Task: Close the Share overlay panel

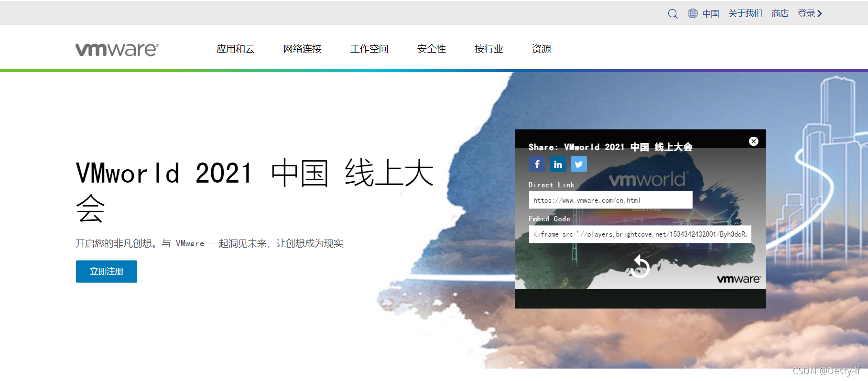Action: pyautogui.click(x=754, y=141)
